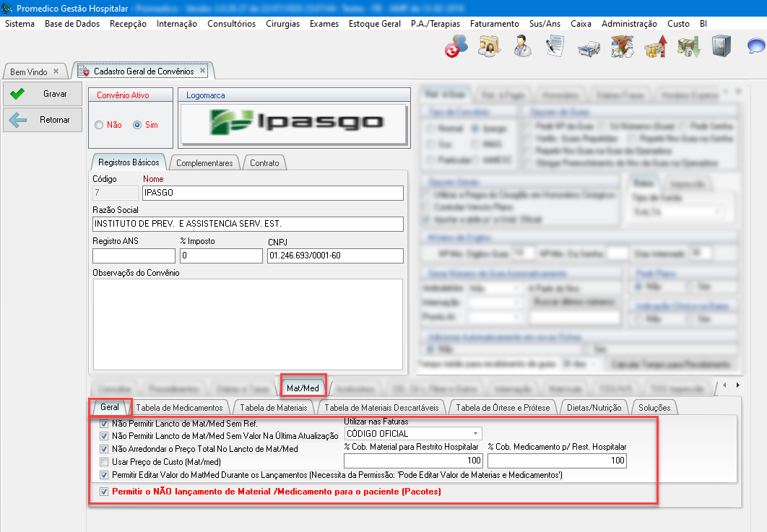This screenshot has width=767, height=532.
Task: Click the hospital bed icon
Action: (588, 47)
